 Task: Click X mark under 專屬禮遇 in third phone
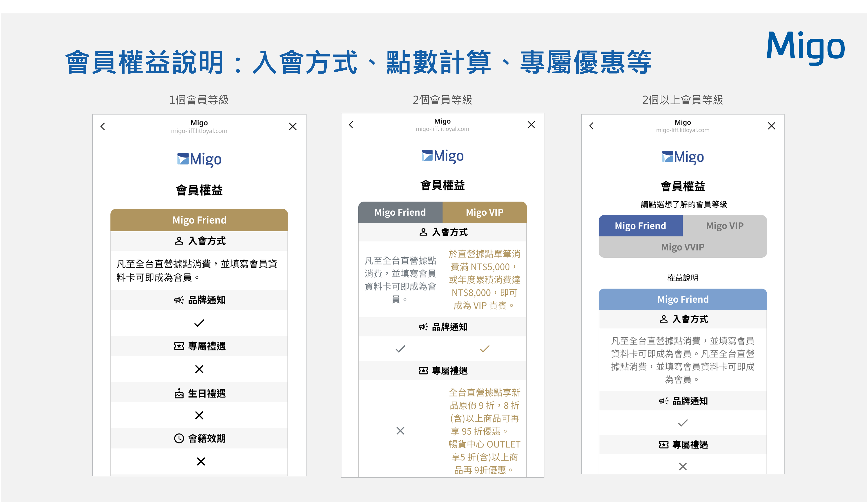[683, 466]
